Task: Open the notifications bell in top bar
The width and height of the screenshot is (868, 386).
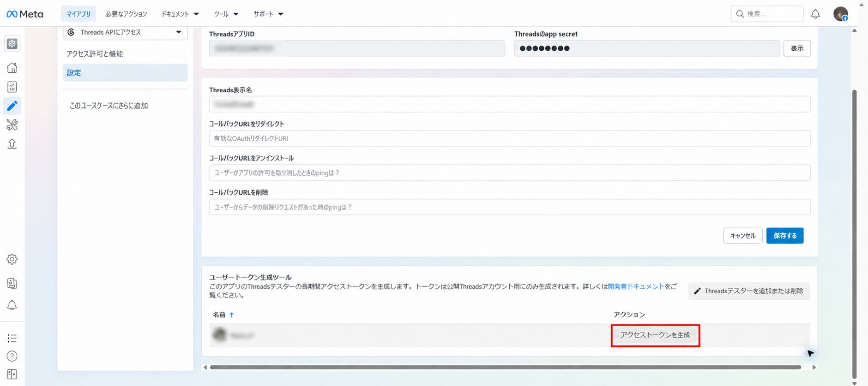Action: click(815, 14)
